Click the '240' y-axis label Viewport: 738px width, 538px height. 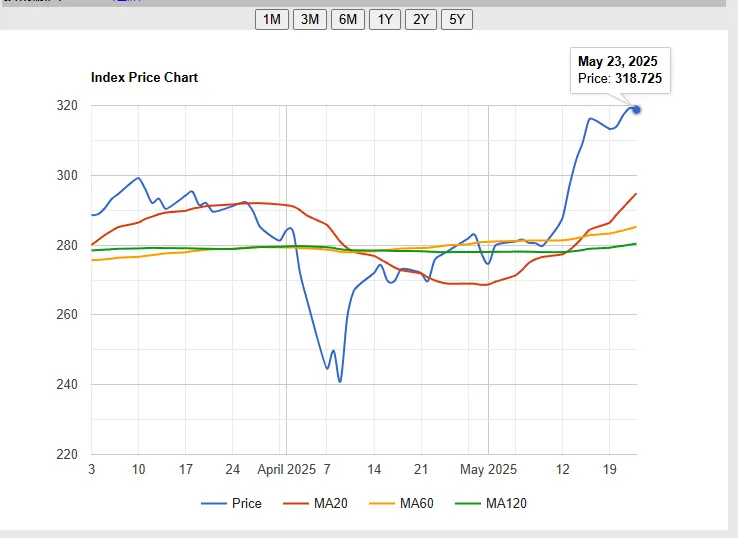point(67,384)
